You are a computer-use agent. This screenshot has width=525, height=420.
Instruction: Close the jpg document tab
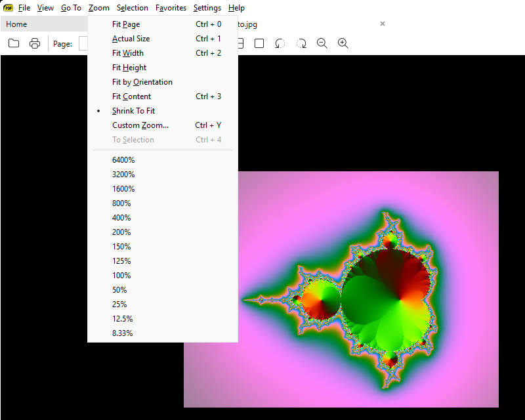click(x=383, y=24)
